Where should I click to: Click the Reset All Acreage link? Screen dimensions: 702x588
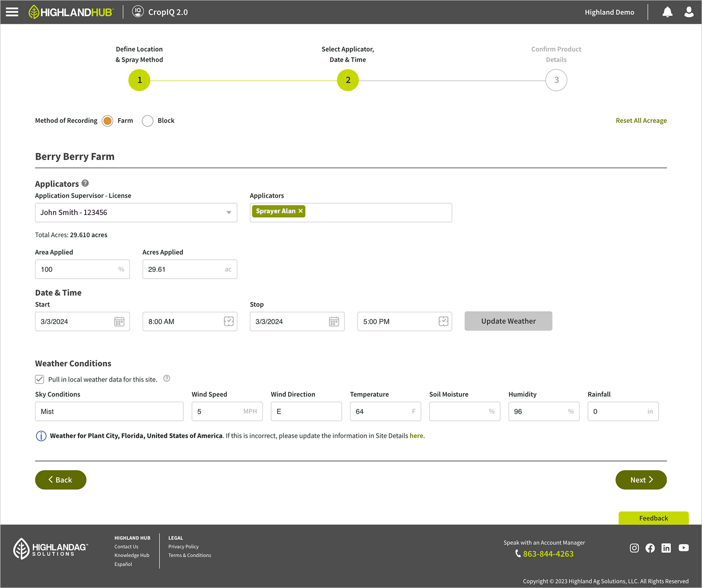[641, 120]
